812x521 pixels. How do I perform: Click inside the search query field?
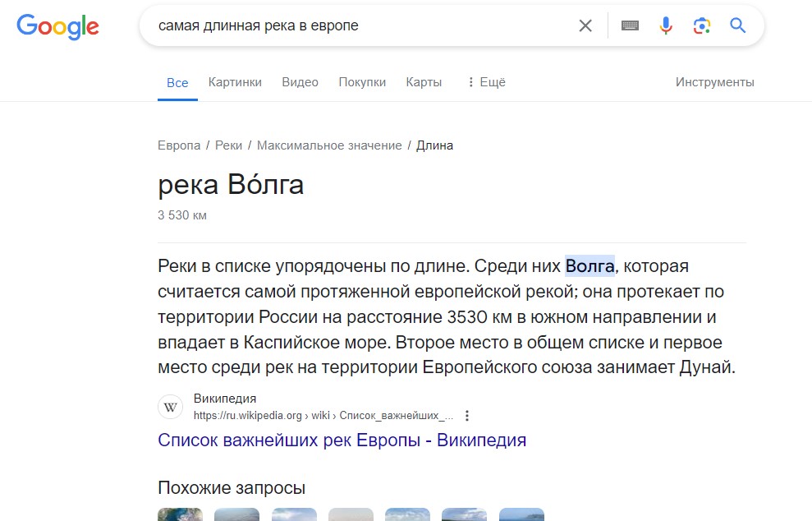click(x=363, y=25)
